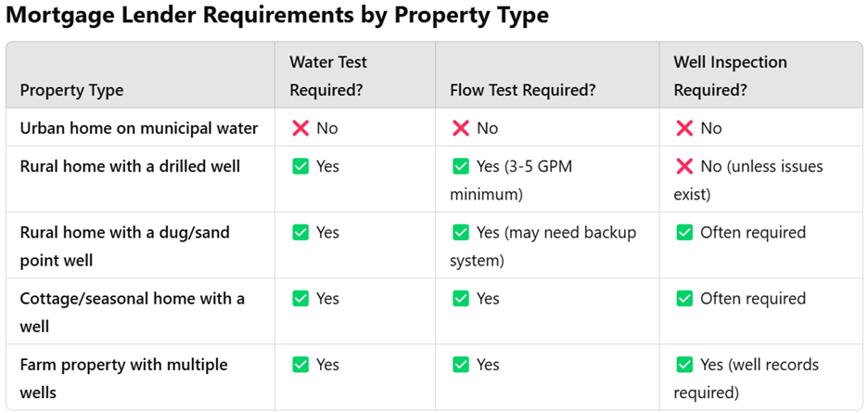Click the 'Rural home with a dug/sand point well' label
Screen dimensions: 868x413
(124, 246)
